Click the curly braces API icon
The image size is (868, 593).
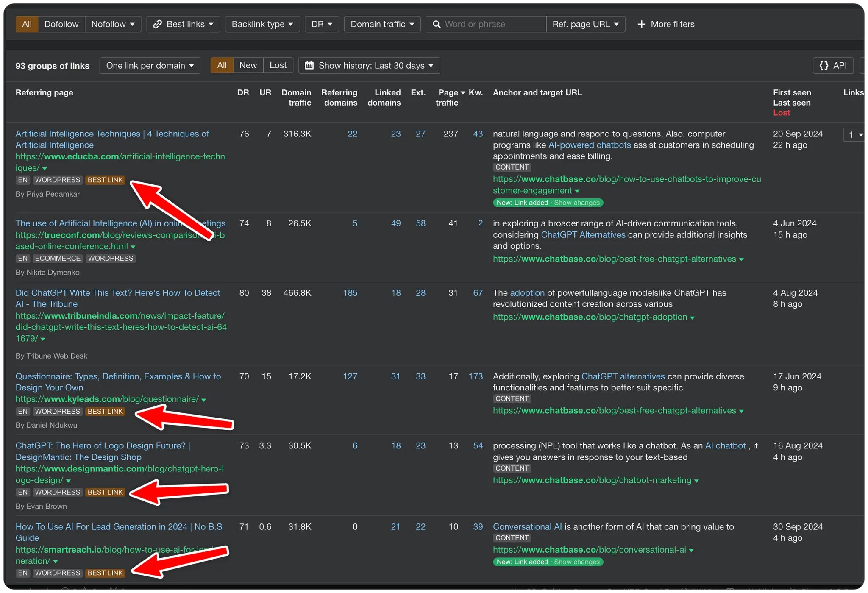[823, 65]
